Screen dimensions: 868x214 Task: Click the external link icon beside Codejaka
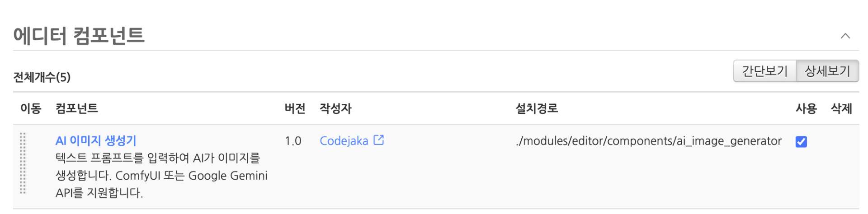point(379,140)
